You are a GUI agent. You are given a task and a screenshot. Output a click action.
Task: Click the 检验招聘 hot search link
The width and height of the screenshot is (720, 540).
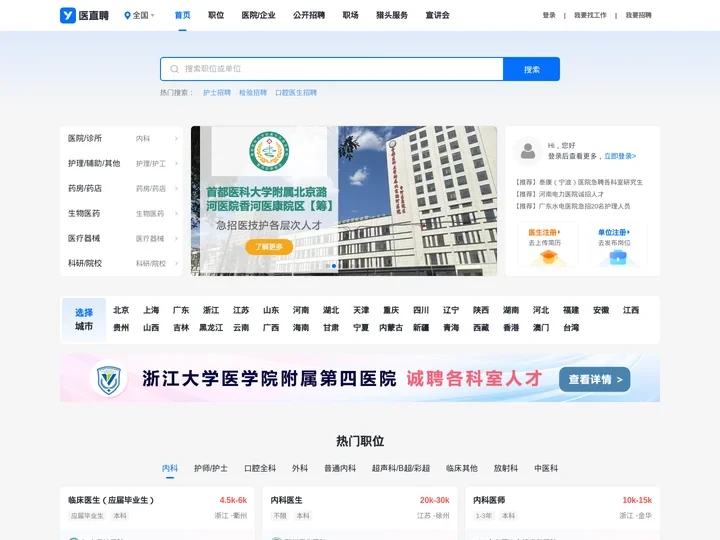click(253, 93)
